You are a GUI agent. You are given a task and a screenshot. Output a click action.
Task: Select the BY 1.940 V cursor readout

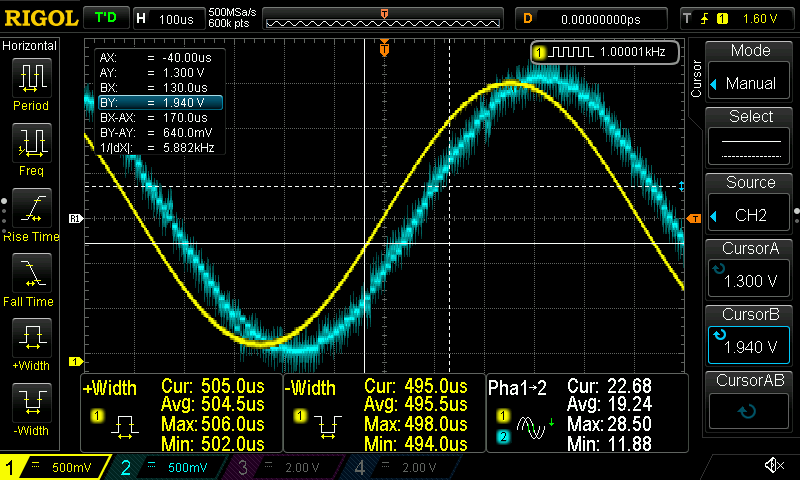(x=158, y=102)
